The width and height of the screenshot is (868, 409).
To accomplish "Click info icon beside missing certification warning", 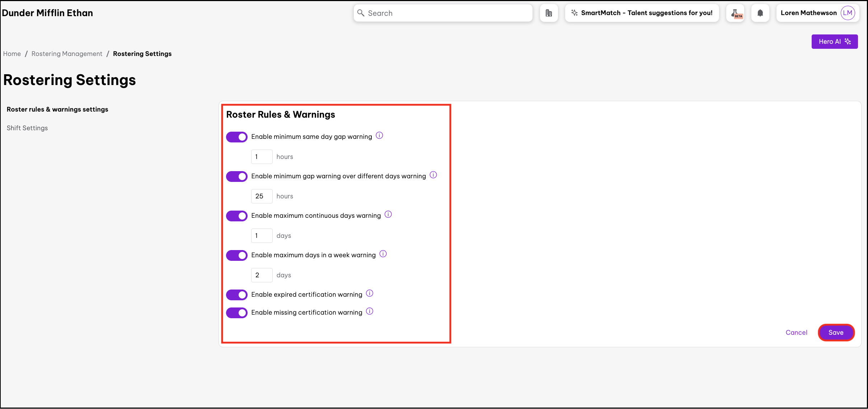I will pos(370,311).
